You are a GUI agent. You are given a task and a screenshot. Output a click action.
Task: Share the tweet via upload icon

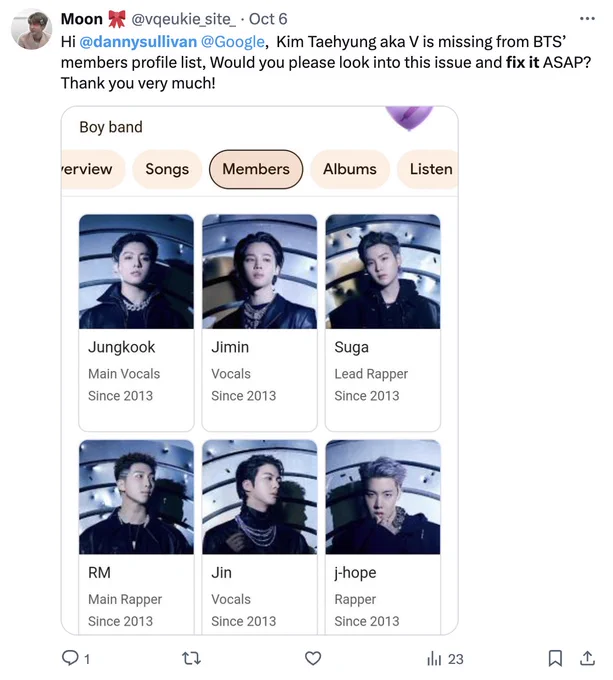(587, 658)
